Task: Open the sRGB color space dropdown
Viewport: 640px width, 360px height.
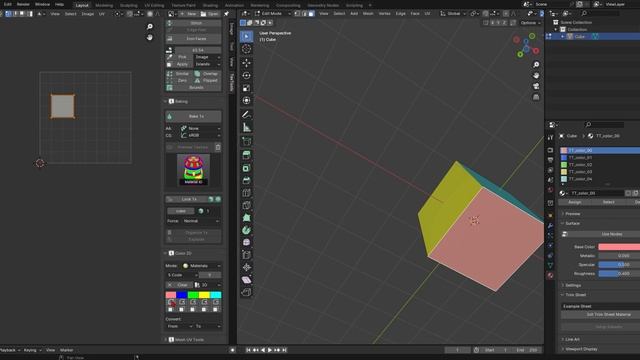Action: pyautogui.click(x=200, y=135)
